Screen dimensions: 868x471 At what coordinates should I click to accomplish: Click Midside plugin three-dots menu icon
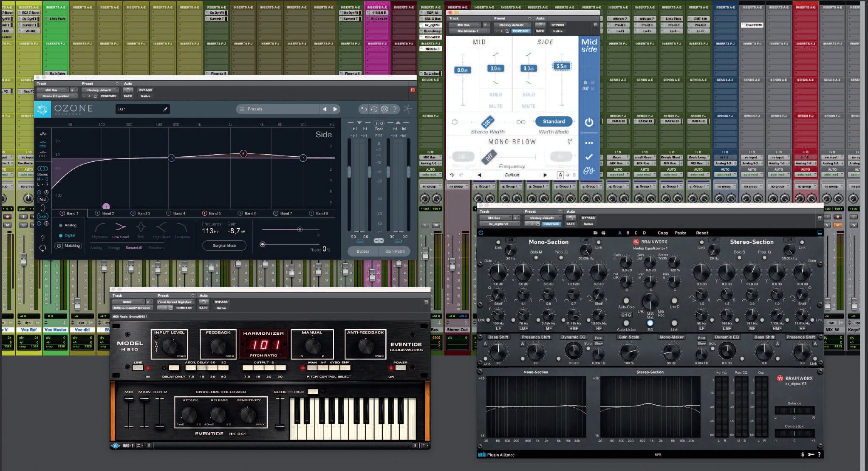click(x=589, y=143)
